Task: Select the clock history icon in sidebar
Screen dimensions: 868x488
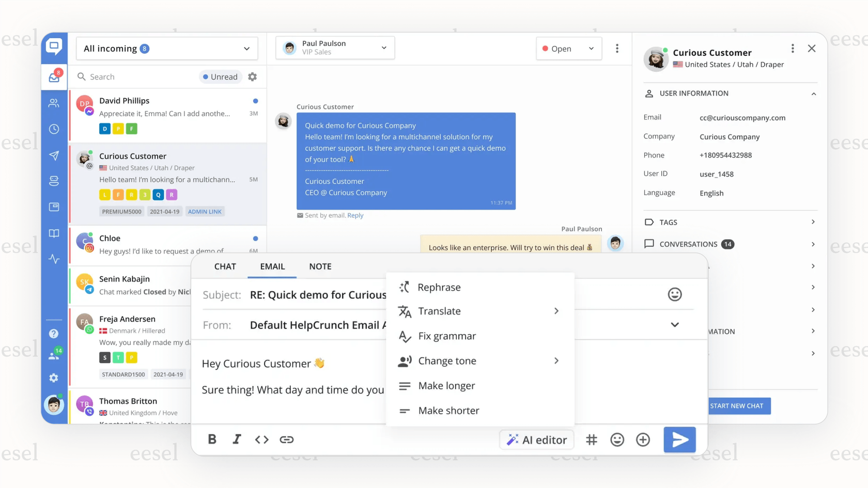Action: [54, 129]
